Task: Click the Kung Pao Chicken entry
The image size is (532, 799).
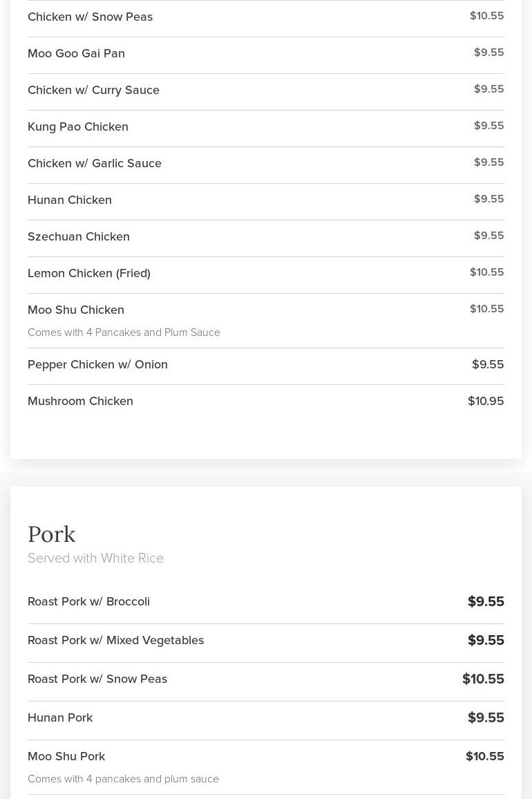Action: click(x=78, y=126)
